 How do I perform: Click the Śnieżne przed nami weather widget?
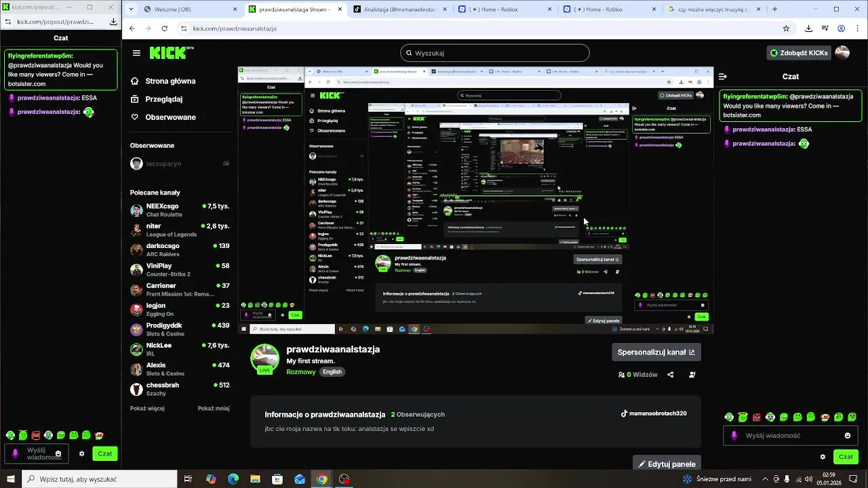pos(717,479)
